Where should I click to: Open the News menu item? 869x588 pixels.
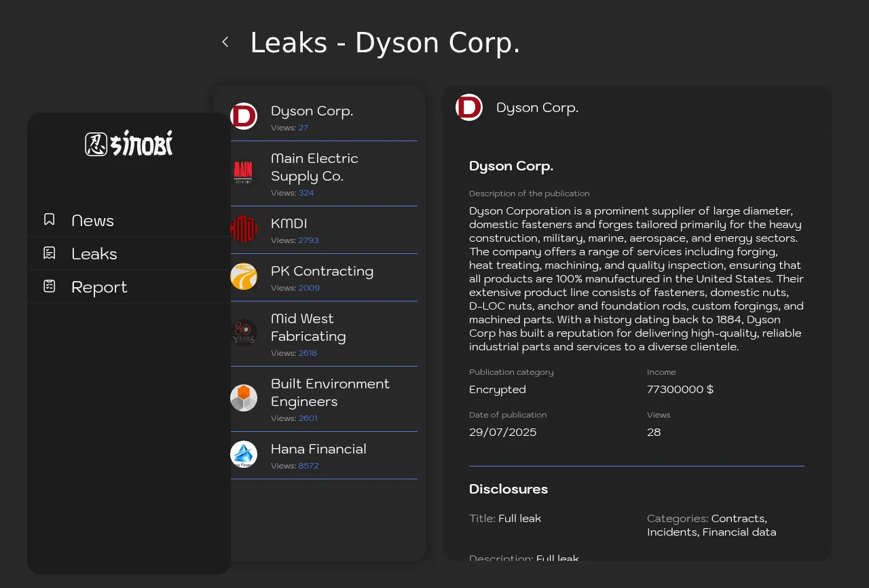tap(92, 221)
